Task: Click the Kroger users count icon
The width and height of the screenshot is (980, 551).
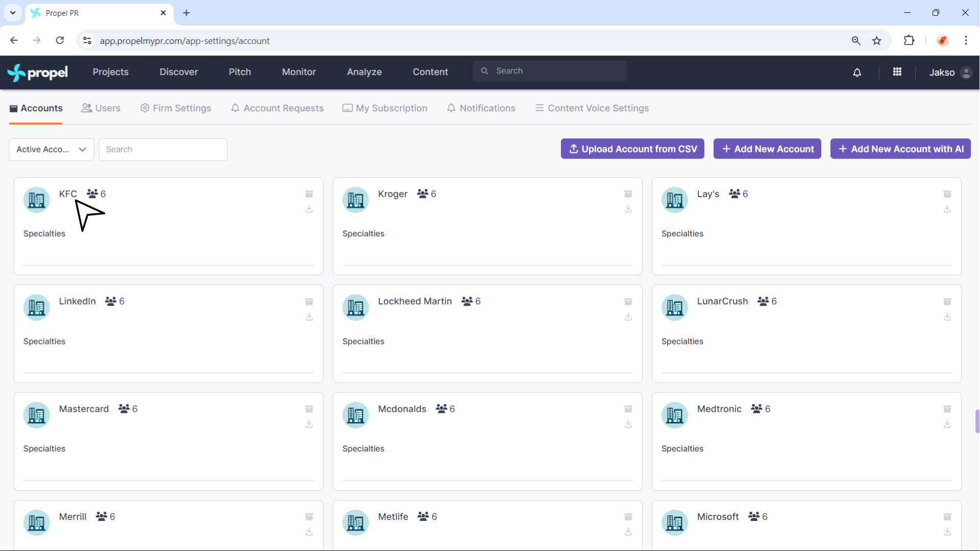Action: tap(422, 194)
